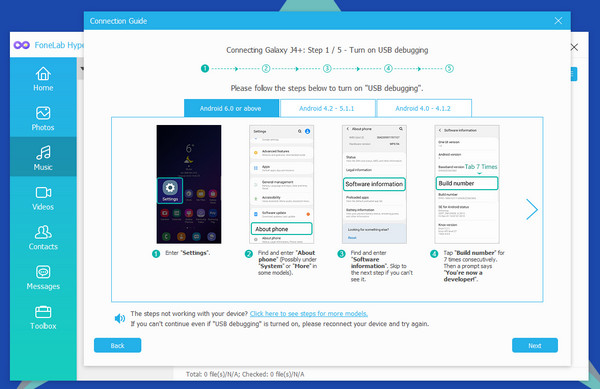
Task: Click the Build number phone screenshot
Action: point(467,184)
